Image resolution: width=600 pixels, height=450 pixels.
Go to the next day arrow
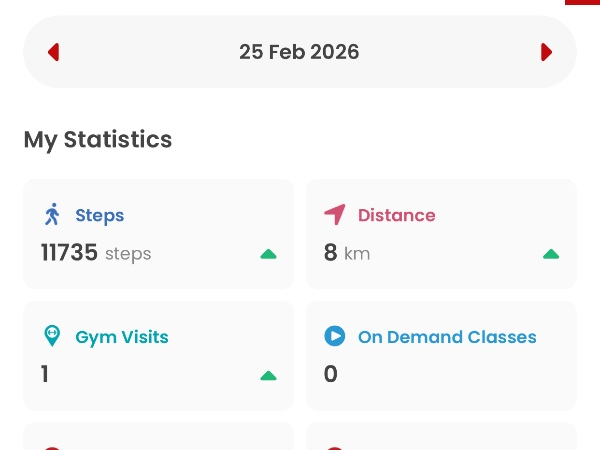(546, 52)
